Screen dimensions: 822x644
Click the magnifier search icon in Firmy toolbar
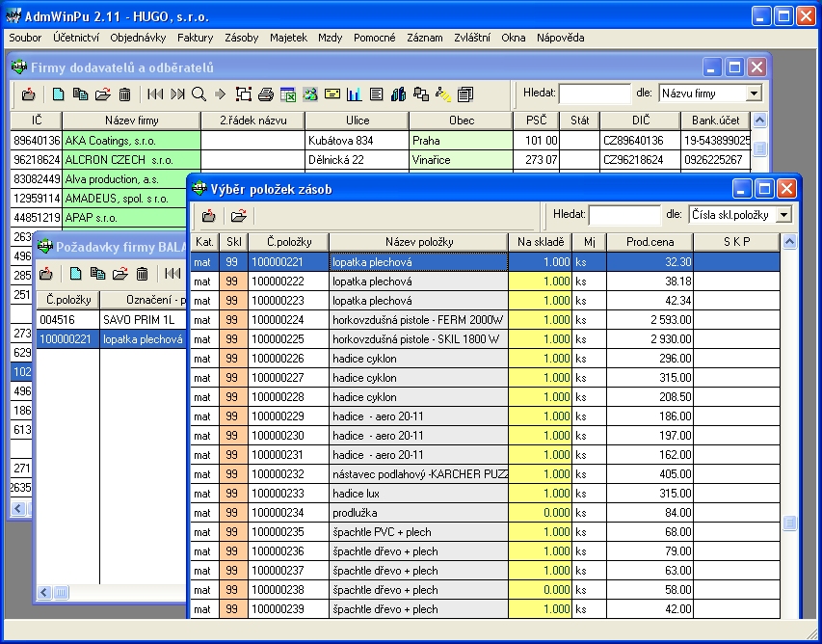pos(199,94)
